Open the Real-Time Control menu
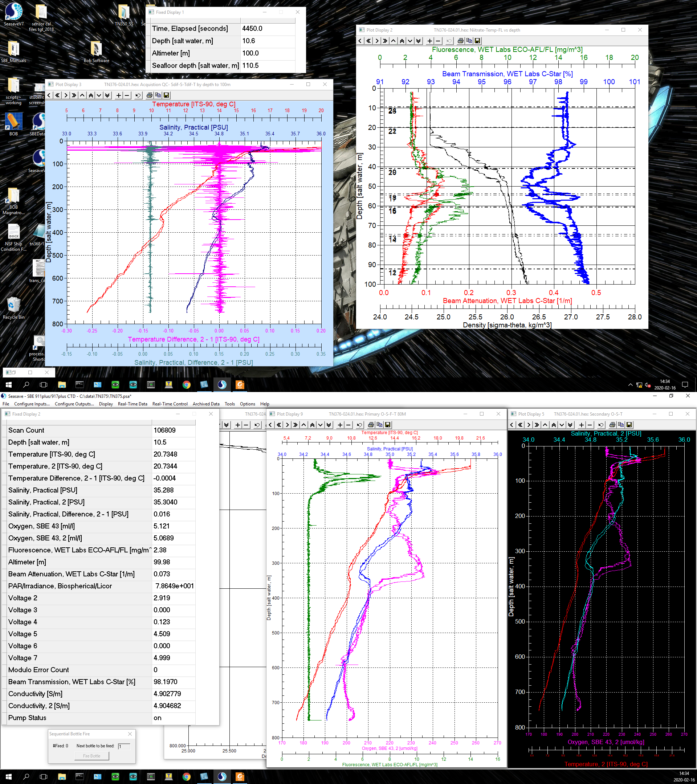 [x=170, y=404]
